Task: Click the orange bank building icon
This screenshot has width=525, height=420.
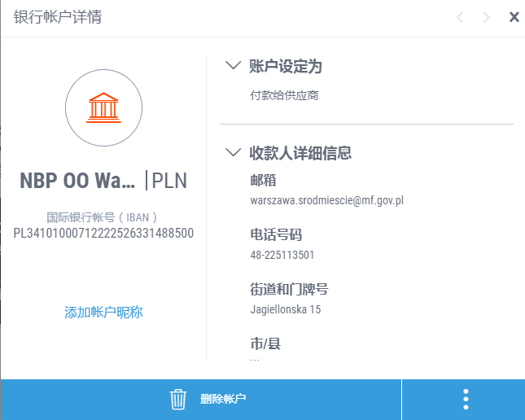Action: click(x=103, y=108)
